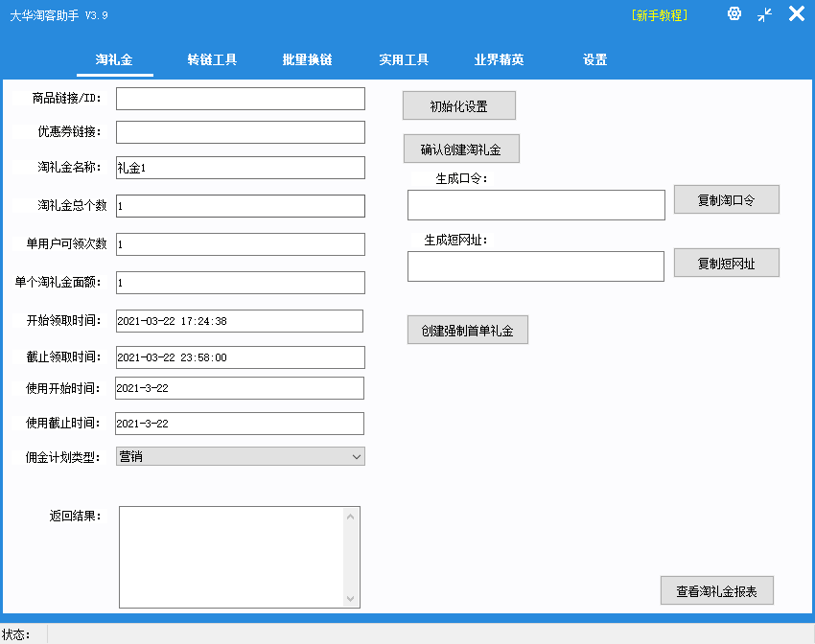Click the 大华淘客助手 V3.9 title text
Screen dimensions: 815x644
[58, 15]
